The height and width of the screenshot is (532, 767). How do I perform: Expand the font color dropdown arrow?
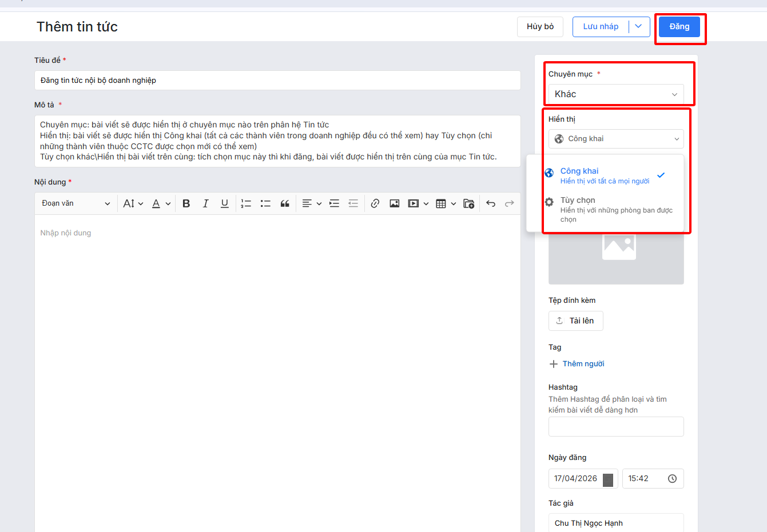pos(168,203)
